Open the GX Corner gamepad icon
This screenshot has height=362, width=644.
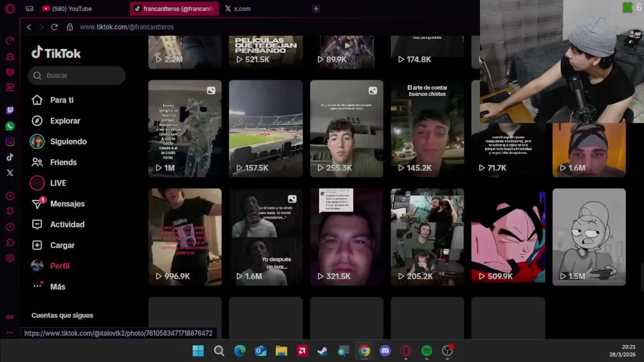29,9
